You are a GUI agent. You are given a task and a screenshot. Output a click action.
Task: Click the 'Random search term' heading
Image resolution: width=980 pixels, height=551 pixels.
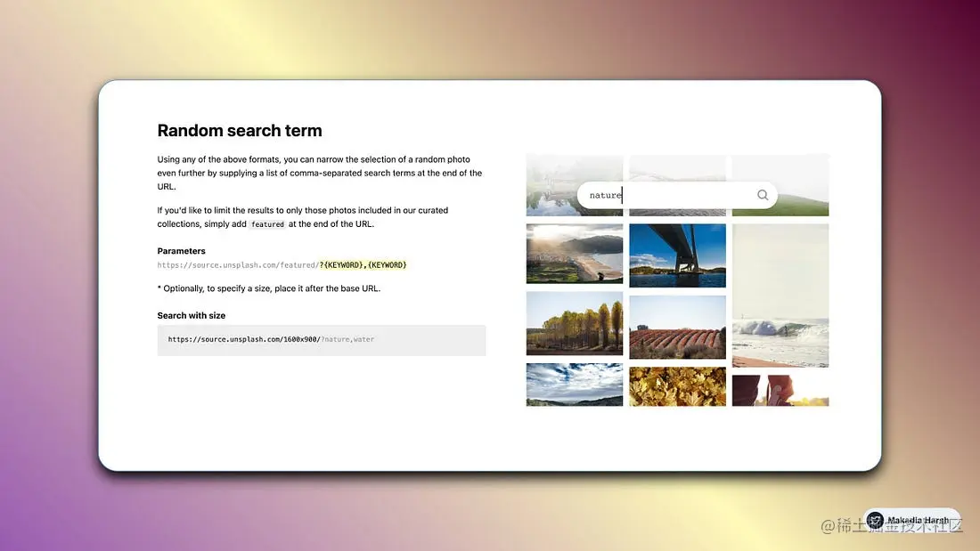point(240,131)
